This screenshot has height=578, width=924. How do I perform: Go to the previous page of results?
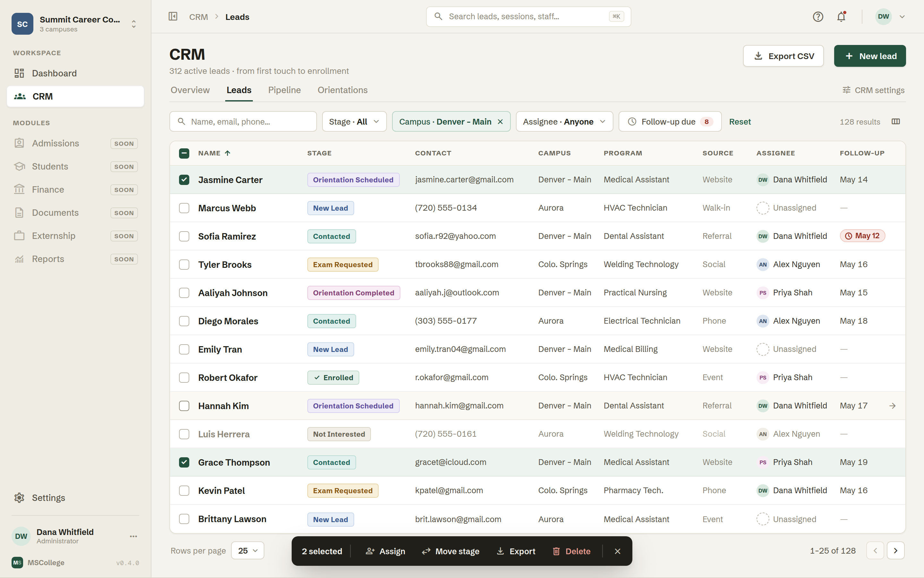pyautogui.click(x=875, y=550)
